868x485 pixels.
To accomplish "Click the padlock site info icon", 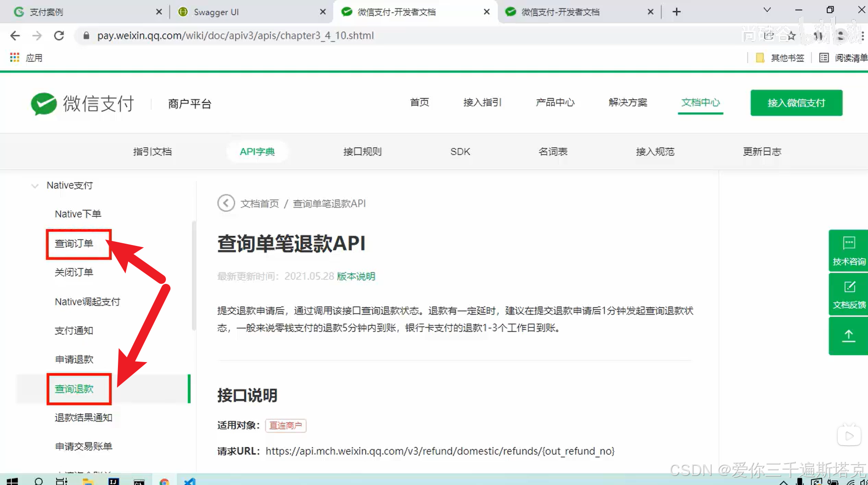I will click(x=86, y=36).
